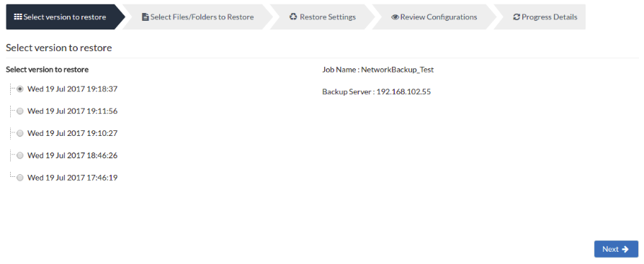
Task: Proceed with the Next button
Action: coord(616,249)
